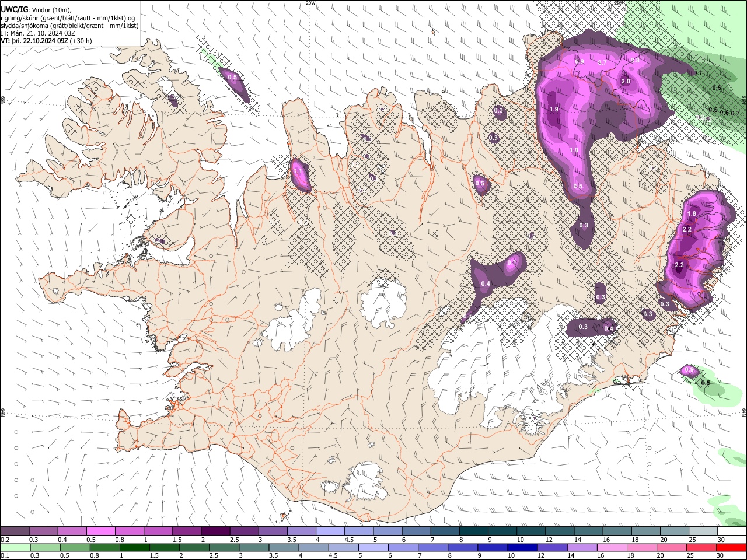747x560 pixels.
Task: Click the '15W' longitude label
Action: click(619, 3)
